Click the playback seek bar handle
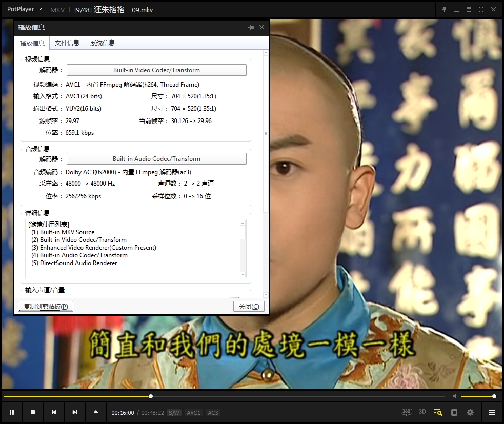The height and width of the screenshot is (424, 504). 151,396
